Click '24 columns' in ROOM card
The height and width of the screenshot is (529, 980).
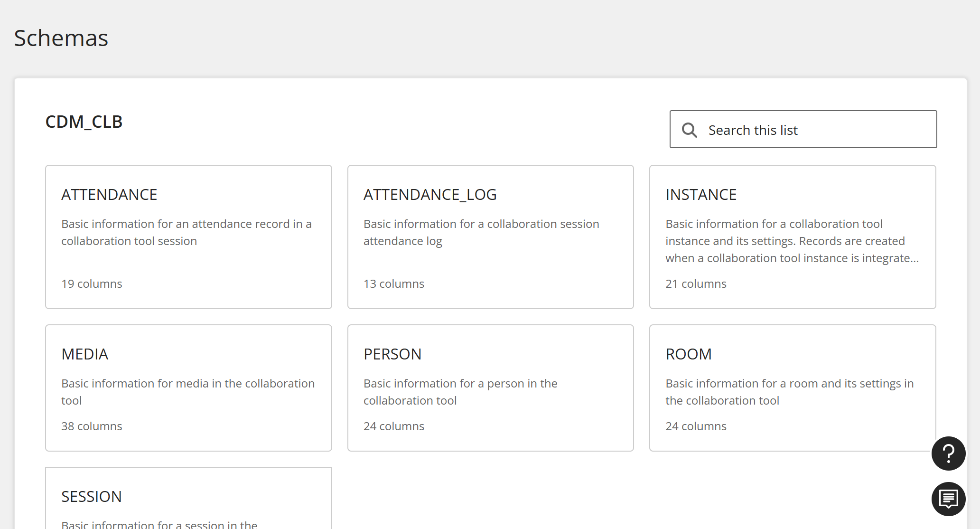point(696,426)
